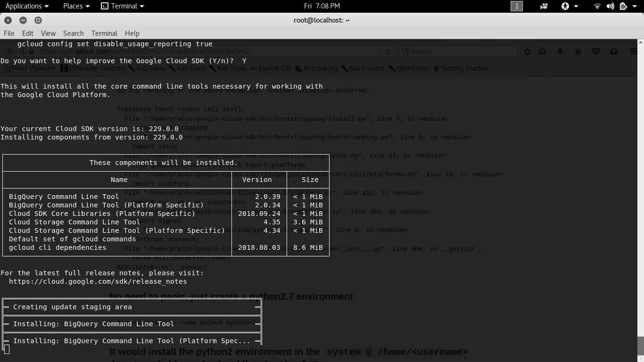The height and width of the screenshot is (362, 644).
Task: Minimize the terminal window
Action: coord(23,20)
